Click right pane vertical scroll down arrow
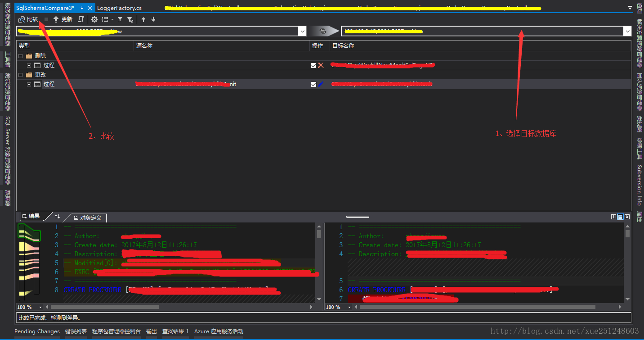The width and height of the screenshot is (644, 340). pos(627,299)
